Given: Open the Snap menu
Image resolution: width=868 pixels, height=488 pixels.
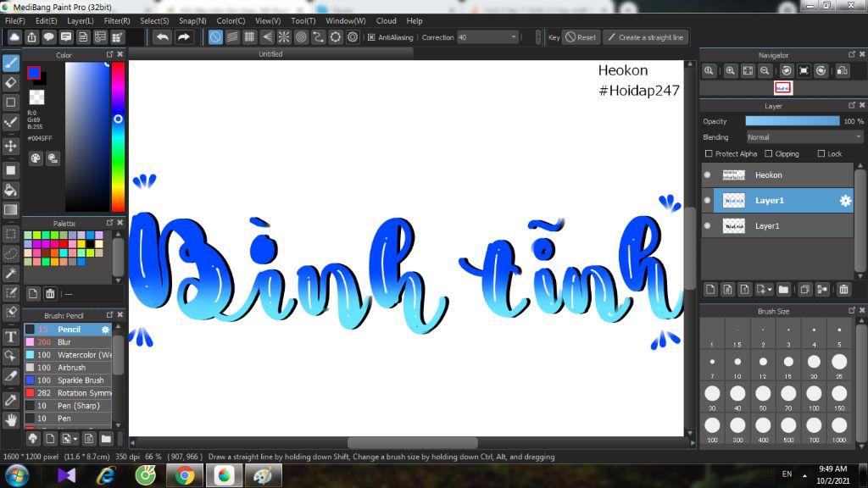Looking at the screenshot, I should (192, 21).
